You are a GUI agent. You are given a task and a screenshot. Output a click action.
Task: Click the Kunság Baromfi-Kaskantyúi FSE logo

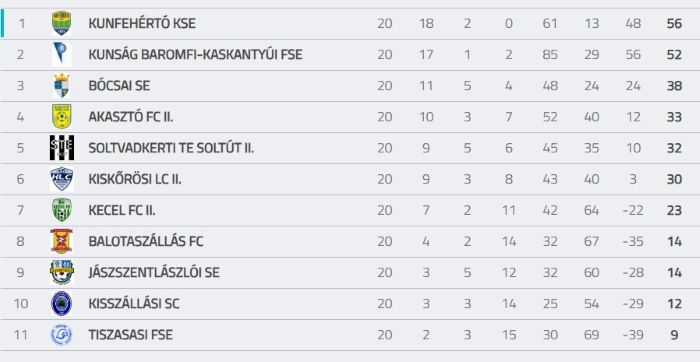(61, 54)
